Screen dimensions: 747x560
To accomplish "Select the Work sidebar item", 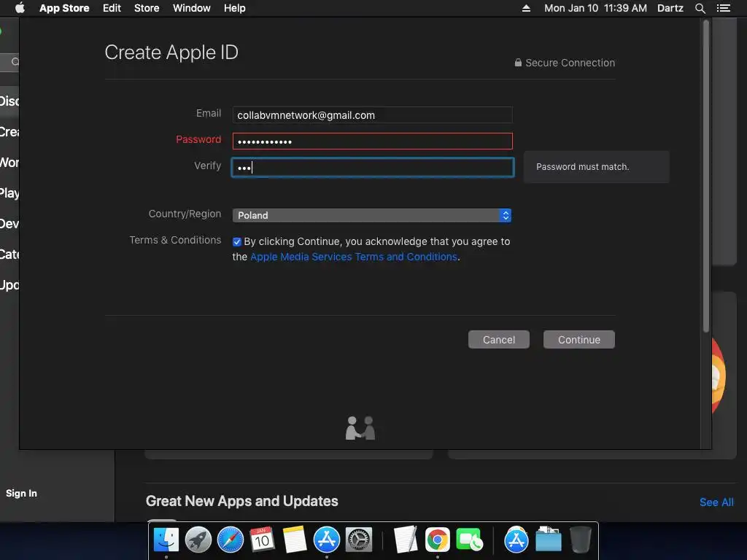I will click(x=9, y=163).
